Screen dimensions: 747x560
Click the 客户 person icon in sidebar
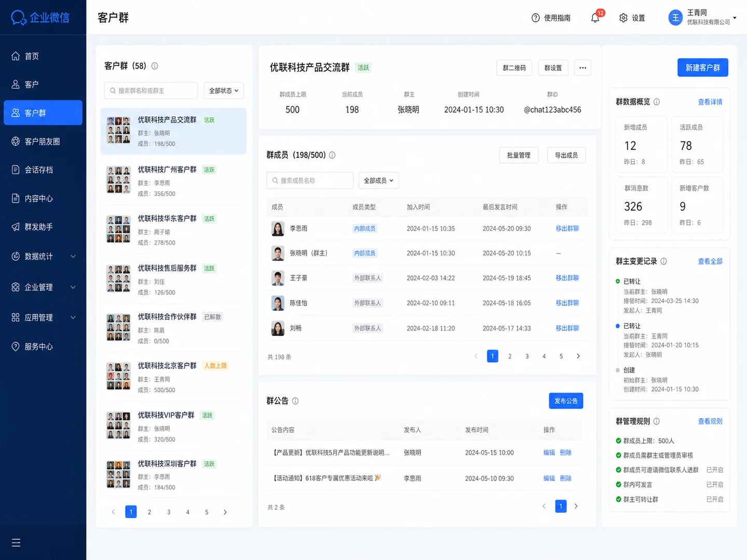pyautogui.click(x=16, y=85)
